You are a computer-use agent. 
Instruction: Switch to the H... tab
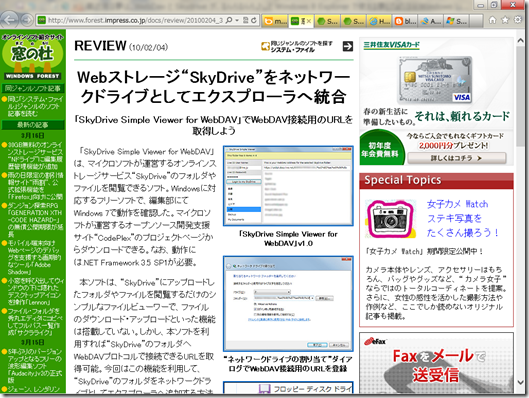pyautogui.click(x=380, y=21)
